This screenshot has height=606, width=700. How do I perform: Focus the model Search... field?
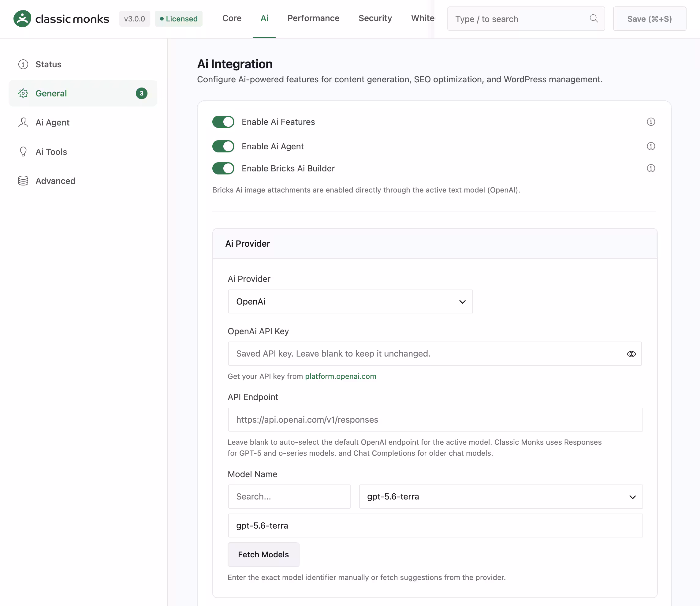(x=289, y=496)
